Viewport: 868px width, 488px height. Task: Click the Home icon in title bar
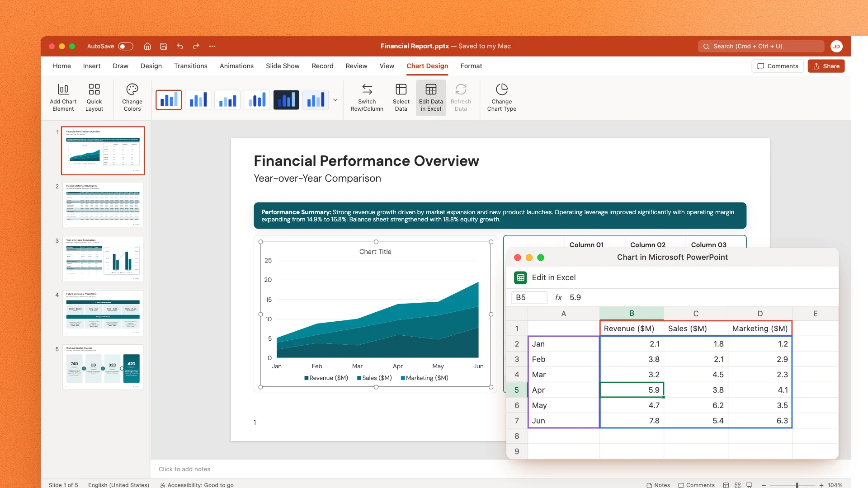pos(147,46)
